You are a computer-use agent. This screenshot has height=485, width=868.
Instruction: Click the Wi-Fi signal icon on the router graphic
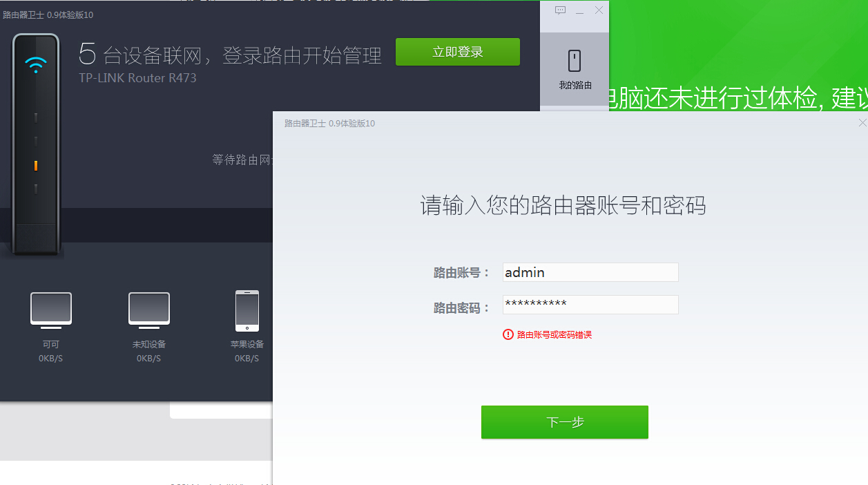[x=35, y=64]
